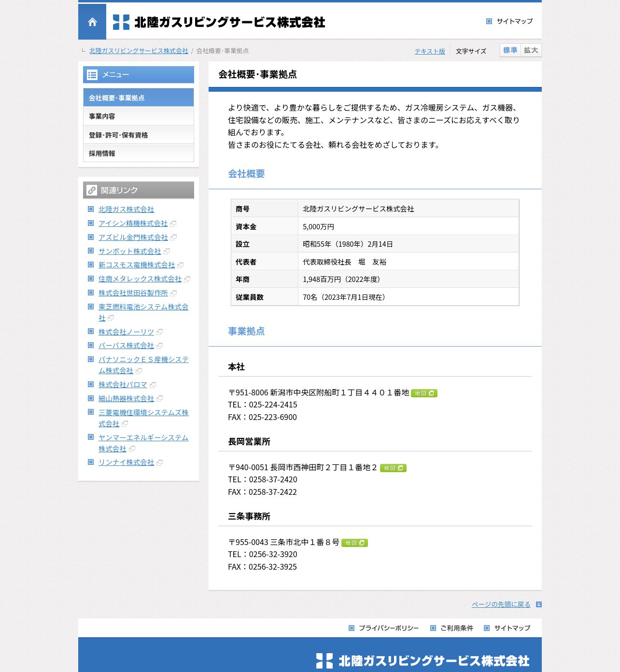
Task: Click the Hokuriku Gas Living Service header logo
Action: 219,22
